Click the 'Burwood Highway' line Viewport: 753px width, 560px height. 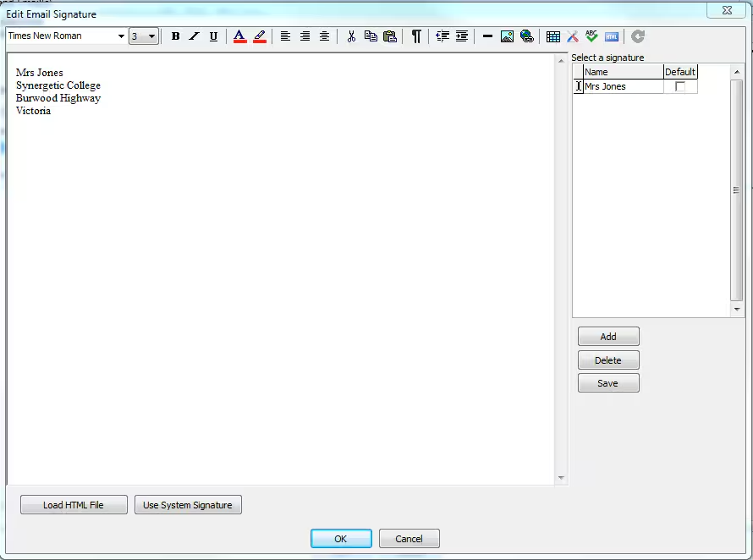[58, 98]
